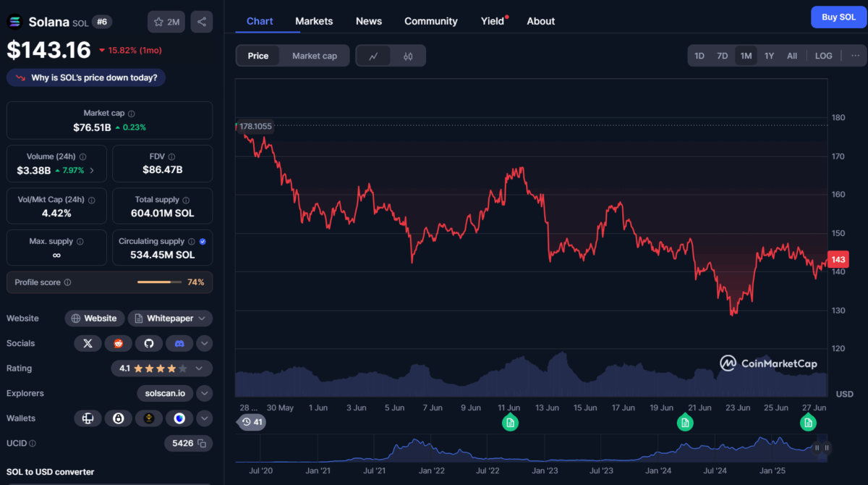Open the share icon button

tap(202, 22)
